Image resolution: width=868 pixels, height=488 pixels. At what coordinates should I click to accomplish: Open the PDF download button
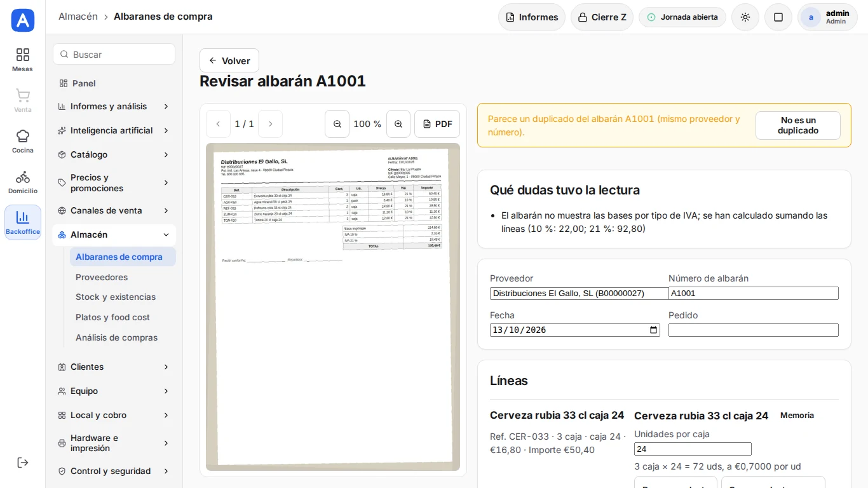[x=437, y=124]
